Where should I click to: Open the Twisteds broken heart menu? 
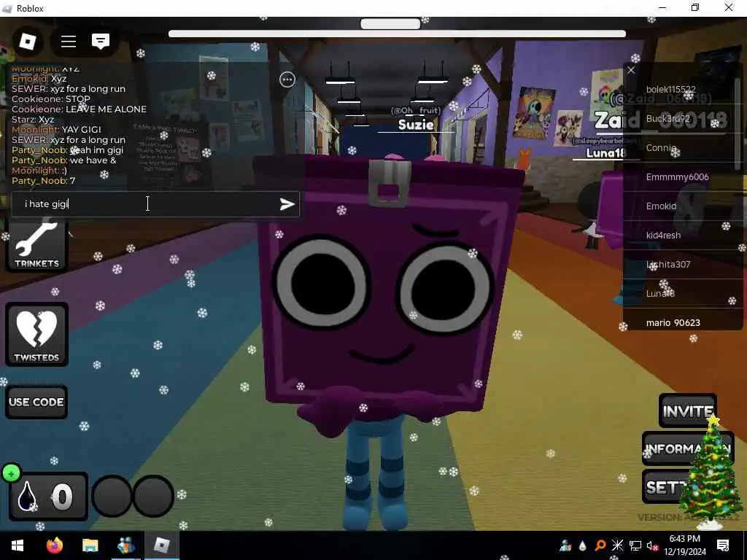[36, 335]
